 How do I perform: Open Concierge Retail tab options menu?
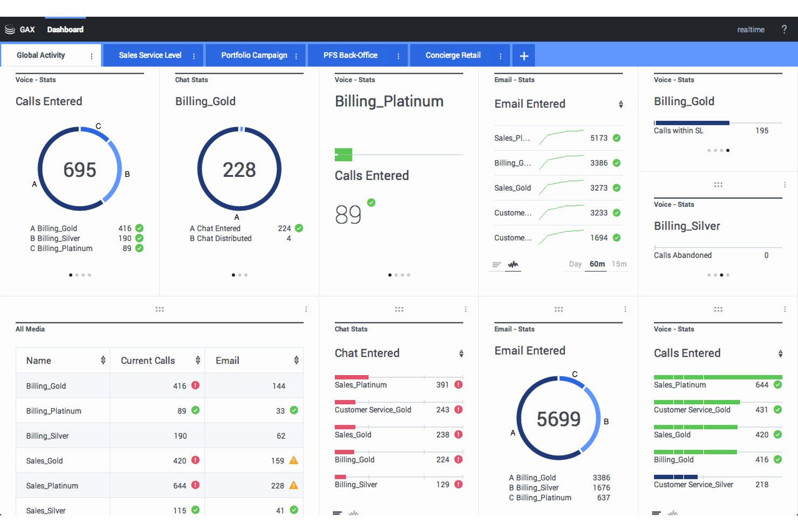point(500,56)
